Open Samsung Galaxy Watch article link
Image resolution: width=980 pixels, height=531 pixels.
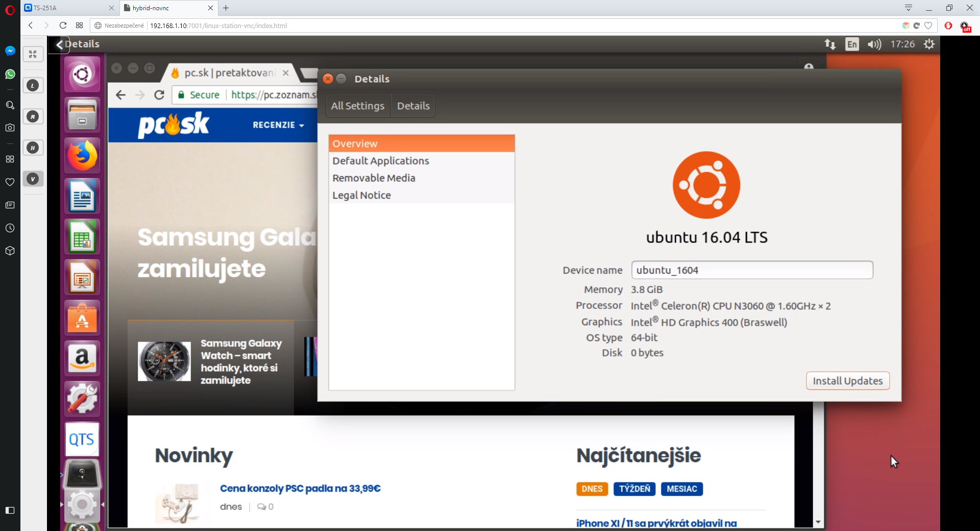point(241,362)
